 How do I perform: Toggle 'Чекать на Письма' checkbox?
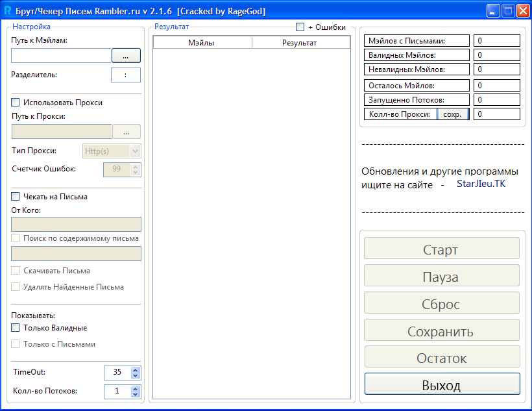(16, 196)
